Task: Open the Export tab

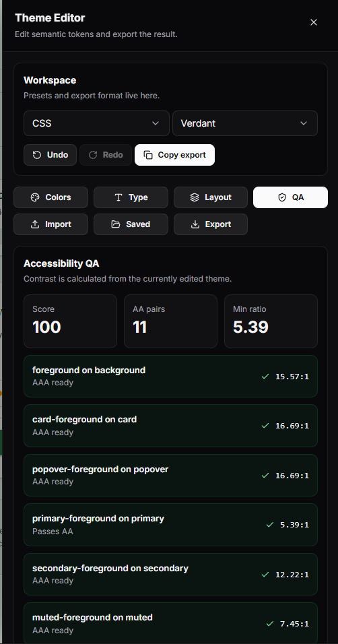Action: [x=211, y=224]
